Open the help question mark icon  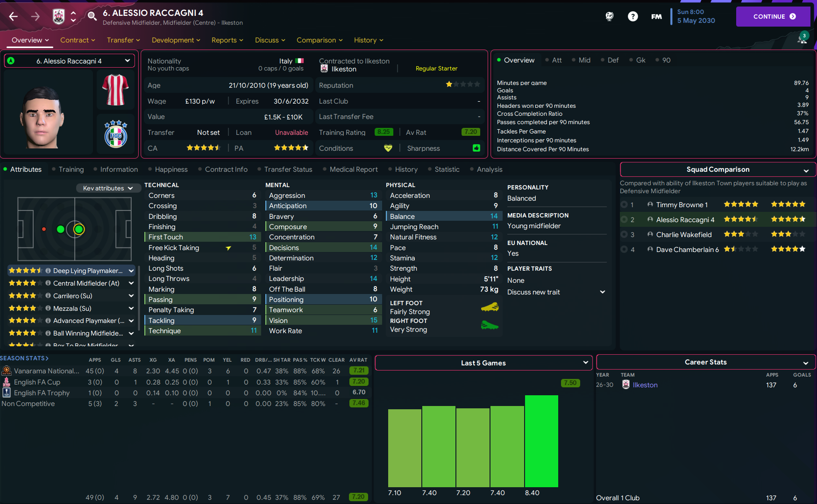click(633, 16)
